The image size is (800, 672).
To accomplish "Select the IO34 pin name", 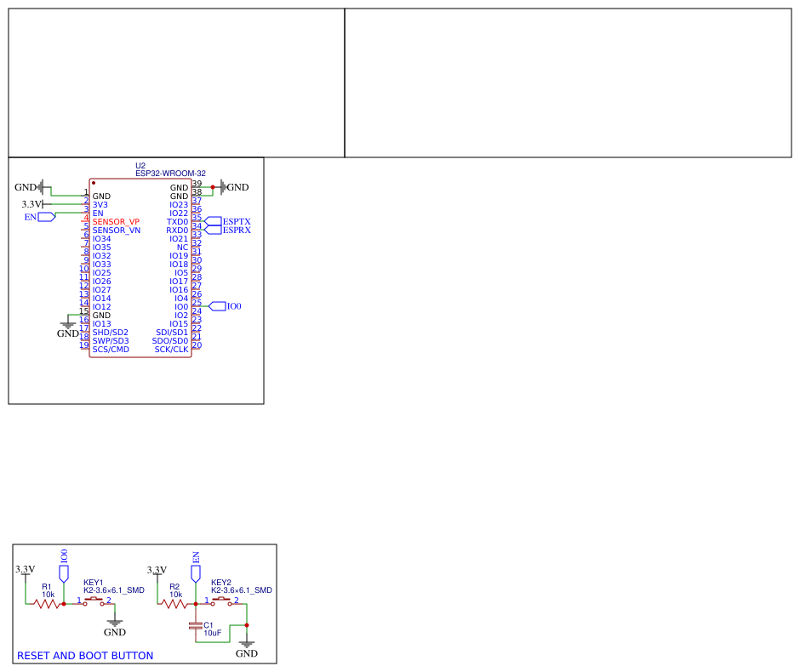I will (101, 239).
